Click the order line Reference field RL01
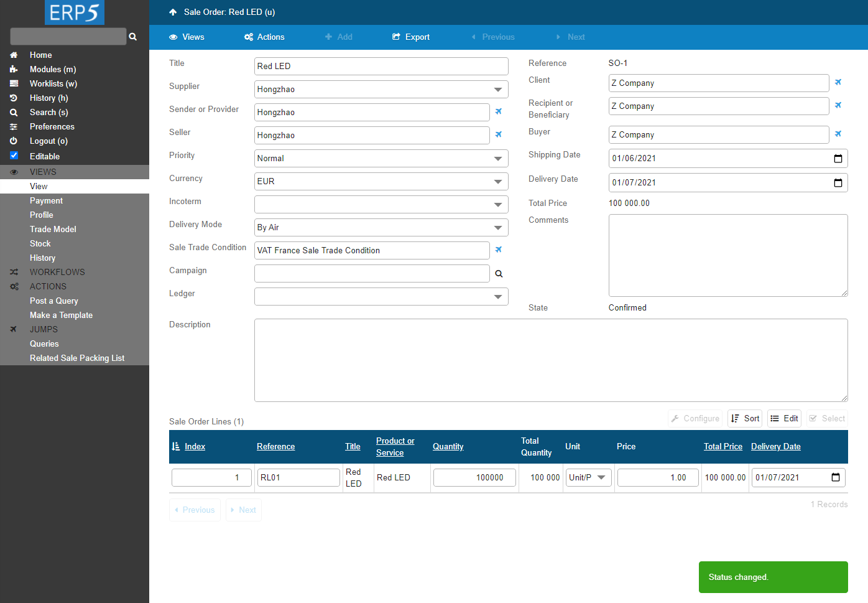This screenshot has width=868, height=603. coord(298,477)
